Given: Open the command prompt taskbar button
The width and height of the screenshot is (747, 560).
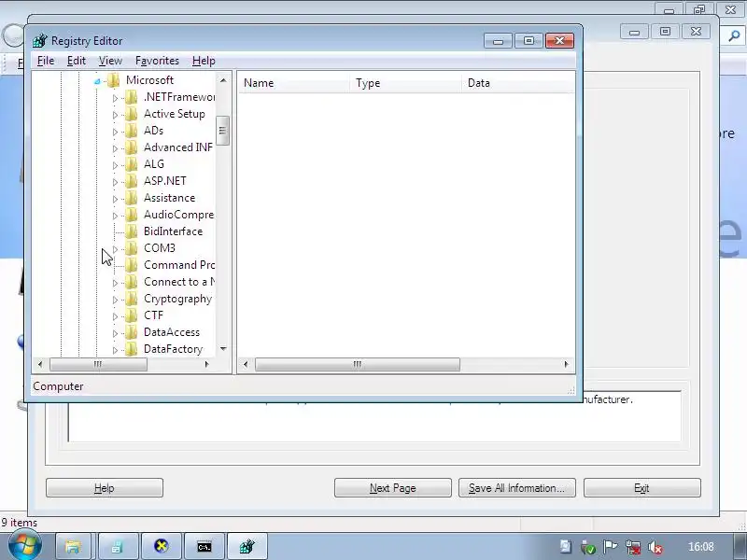Looking at the screenshot, I should [x=204, y=547].
